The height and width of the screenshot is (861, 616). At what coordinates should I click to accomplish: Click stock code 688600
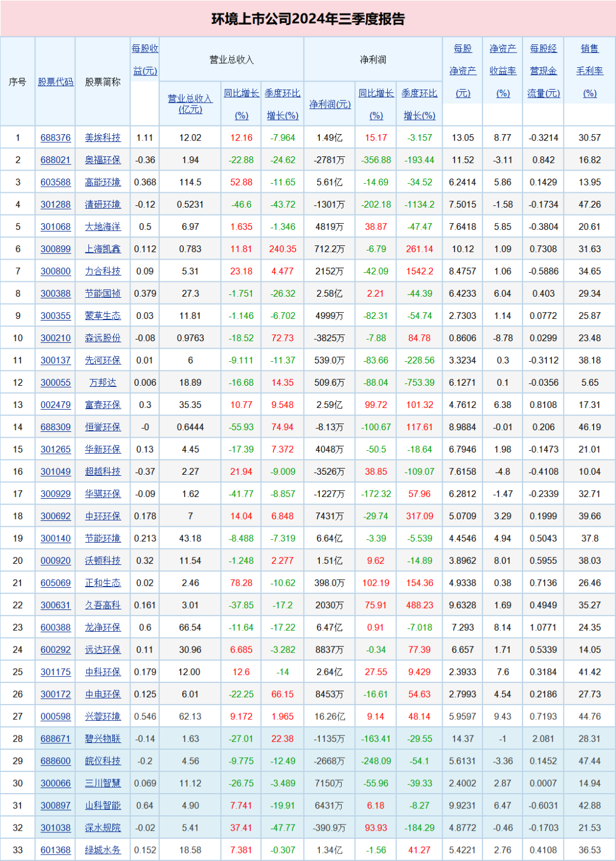[55, 761]
